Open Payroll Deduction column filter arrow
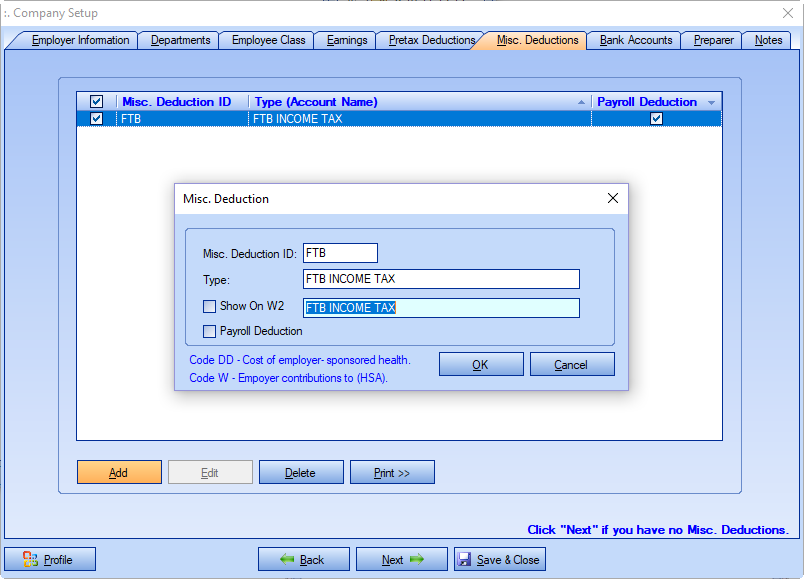804x579 pixels. pos(711,103)
